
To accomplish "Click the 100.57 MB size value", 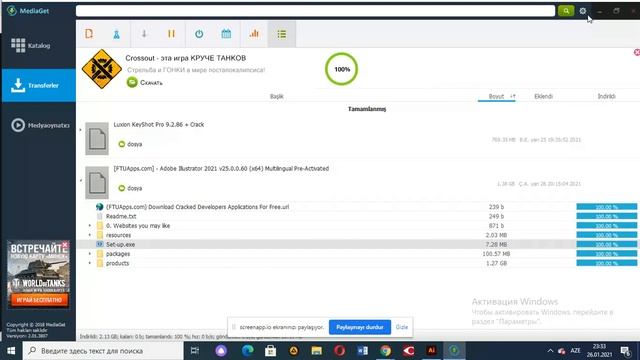I will (496, 254).
